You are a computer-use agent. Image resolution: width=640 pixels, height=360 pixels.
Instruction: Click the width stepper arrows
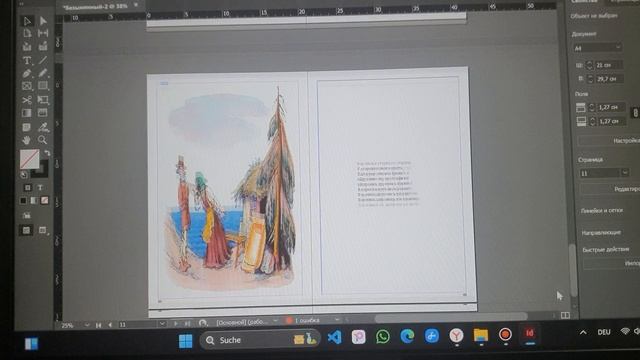pos(589,65)
